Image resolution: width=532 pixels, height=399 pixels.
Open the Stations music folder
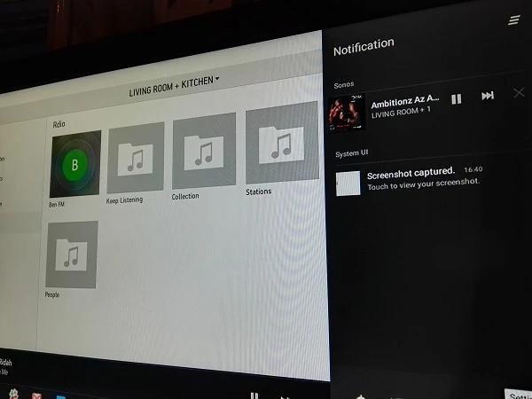point(281,145)
